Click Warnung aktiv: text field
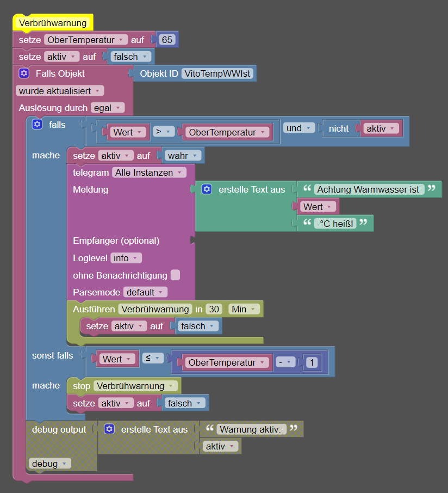The width and height of the screenshot is (448, 493). click(251, 429)
